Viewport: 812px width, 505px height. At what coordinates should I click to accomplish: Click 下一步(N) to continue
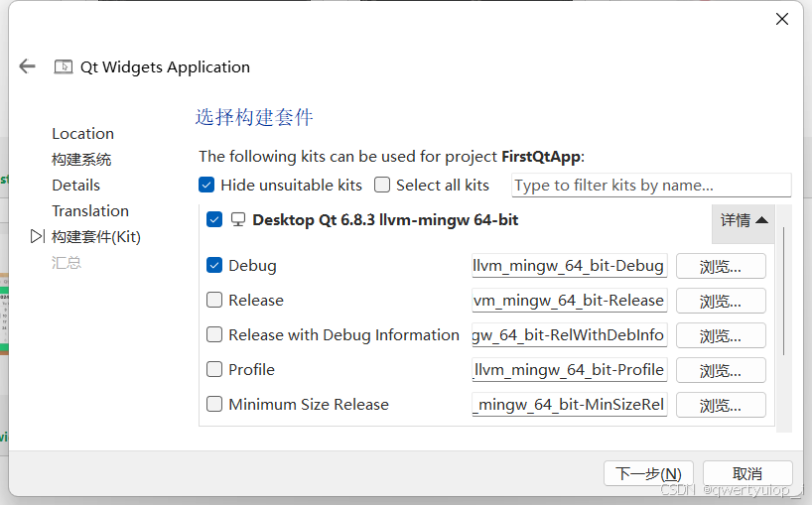coord(648,473)
